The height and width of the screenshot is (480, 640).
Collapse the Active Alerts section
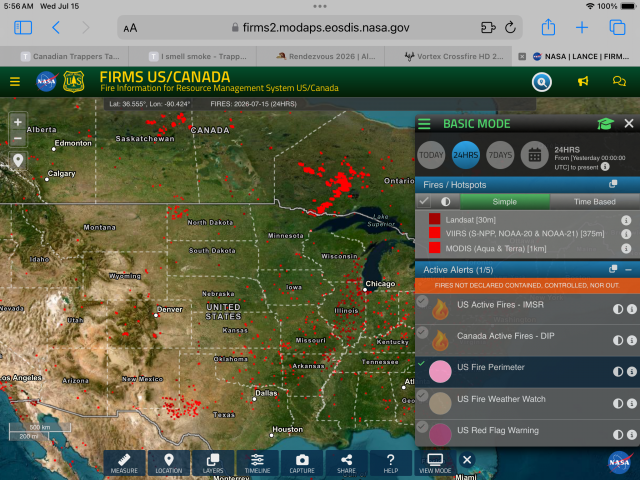[x=629, y=270]
